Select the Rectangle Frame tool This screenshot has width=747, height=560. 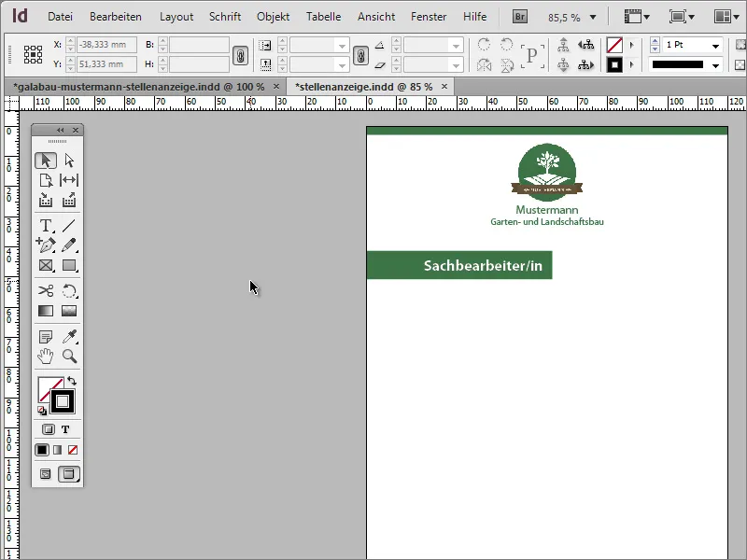click(x=46, y=265)
